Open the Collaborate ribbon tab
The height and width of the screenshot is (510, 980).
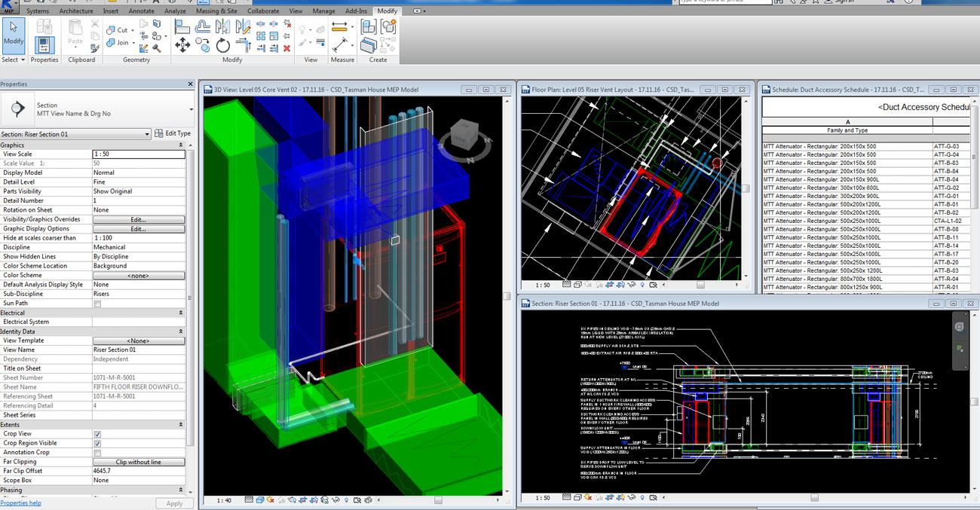pyautogui.click(x=262, y=11)
